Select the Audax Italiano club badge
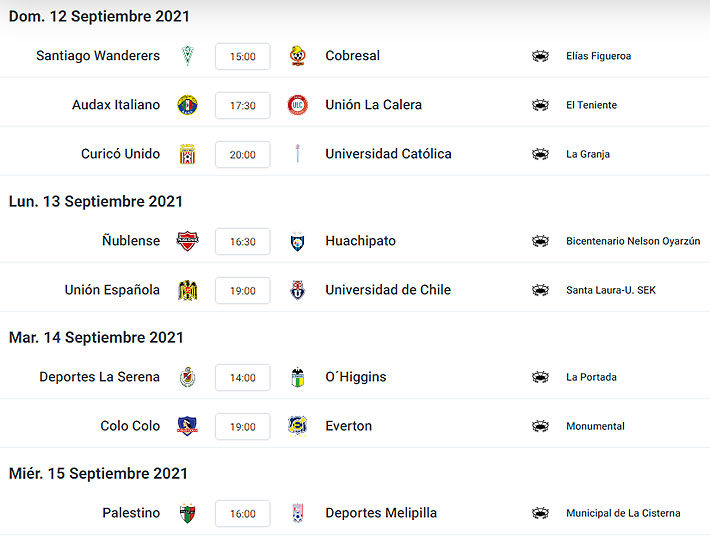 coord(187,105)
